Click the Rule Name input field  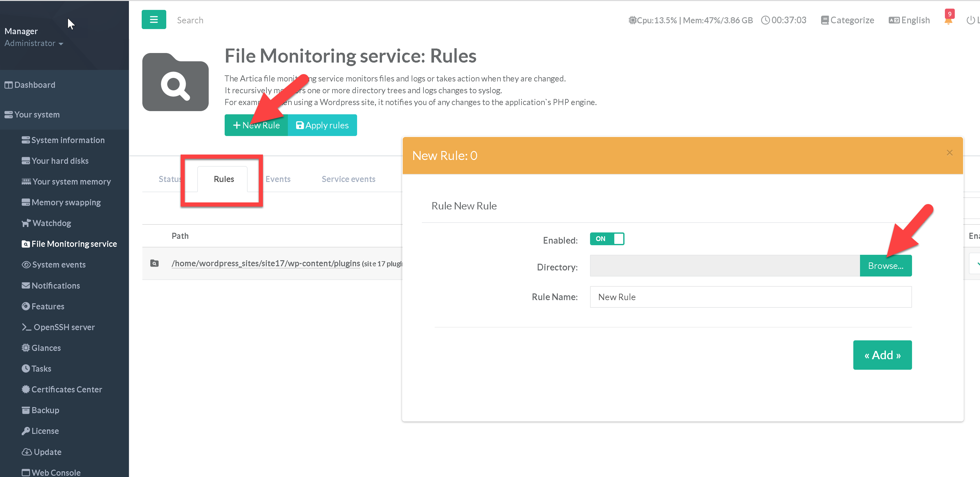(x=750, y=297)
